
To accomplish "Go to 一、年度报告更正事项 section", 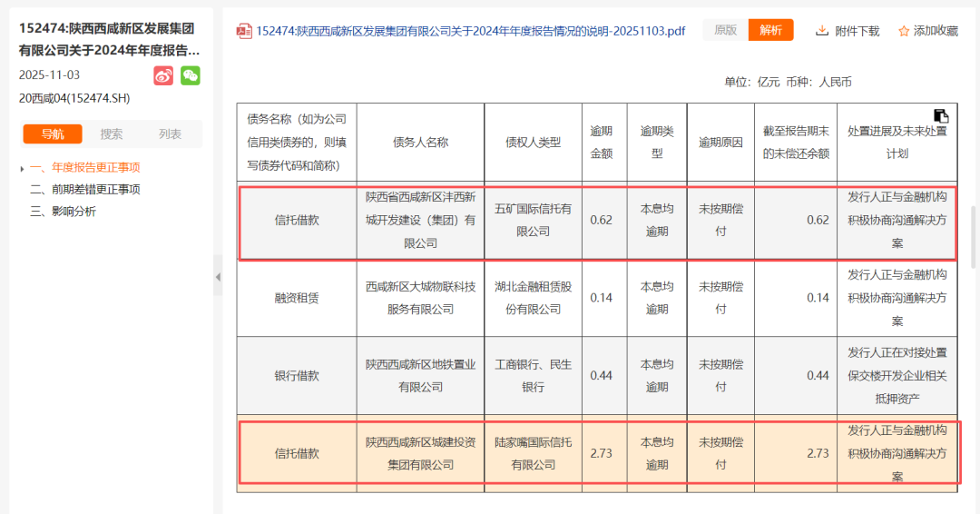I will click(85, 168).
